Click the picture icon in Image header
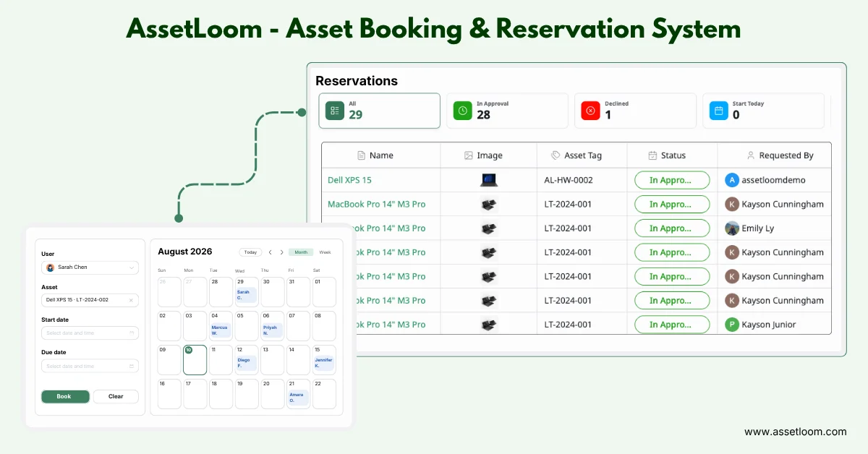 (468, 155)
